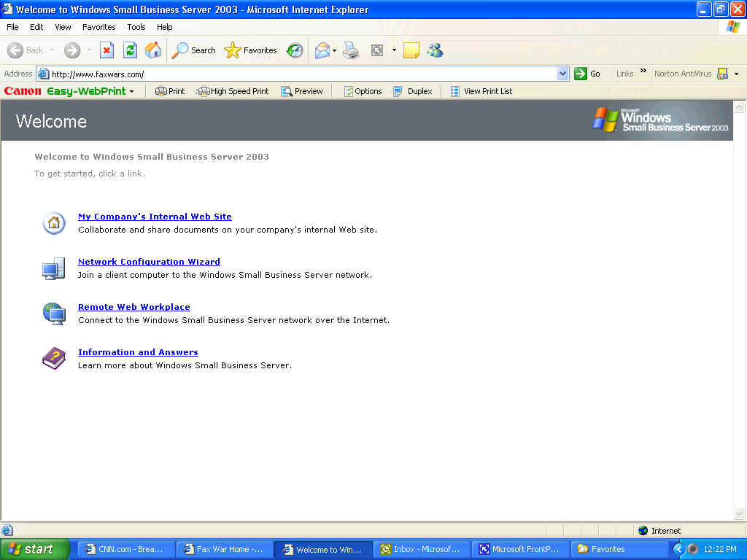Expand the Size button dropdown arrow
747x560 pixels.
click(x=394, y=50)
